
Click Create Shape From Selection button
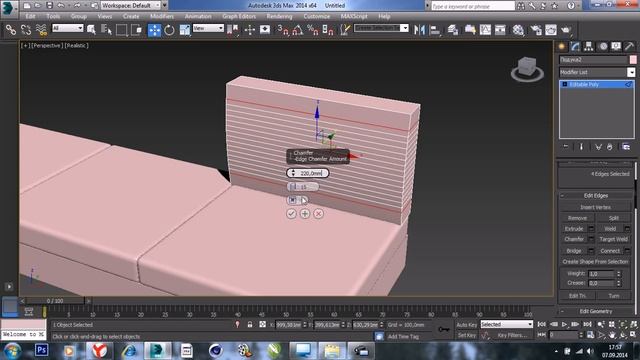tap(596, 262)
